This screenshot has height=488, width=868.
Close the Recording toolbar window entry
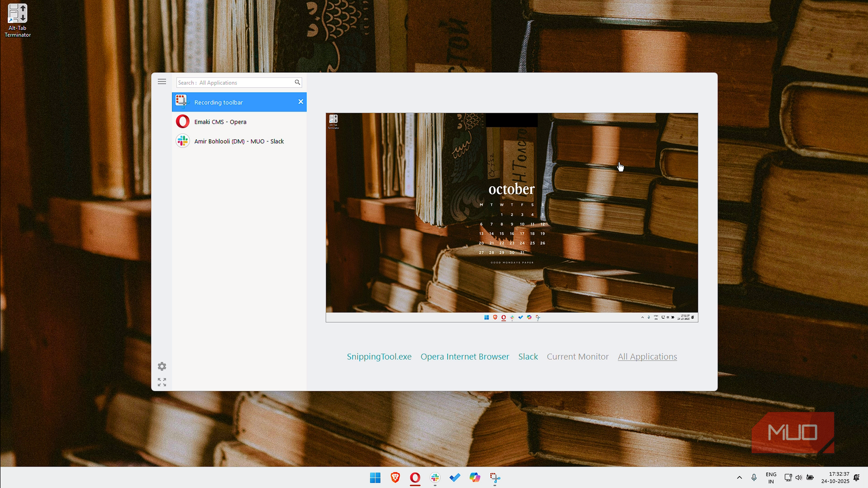pyautogui.click(x=300, y=101)
